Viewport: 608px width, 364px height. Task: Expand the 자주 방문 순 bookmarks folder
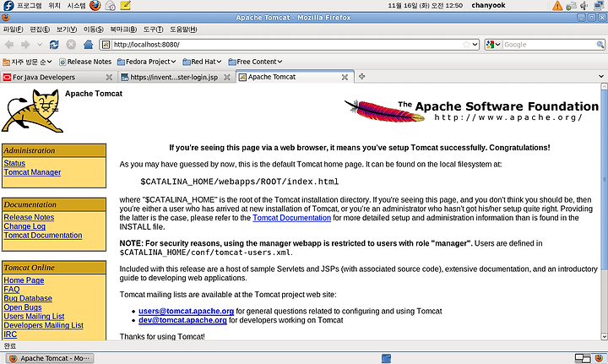click(x=27, y=62)
